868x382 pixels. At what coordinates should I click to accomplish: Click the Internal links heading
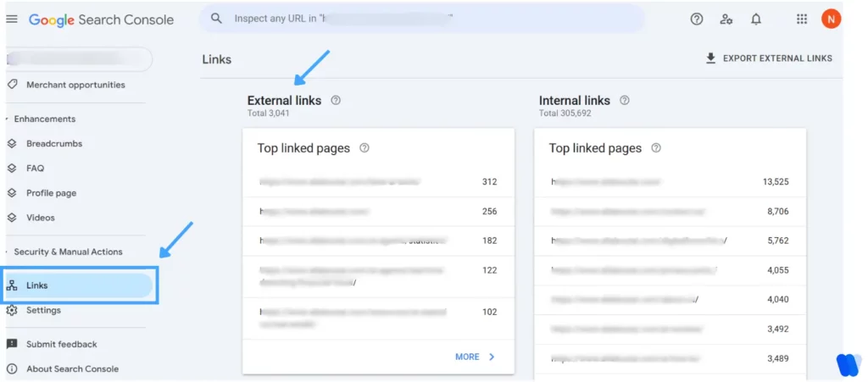click(x=575, y=101)
